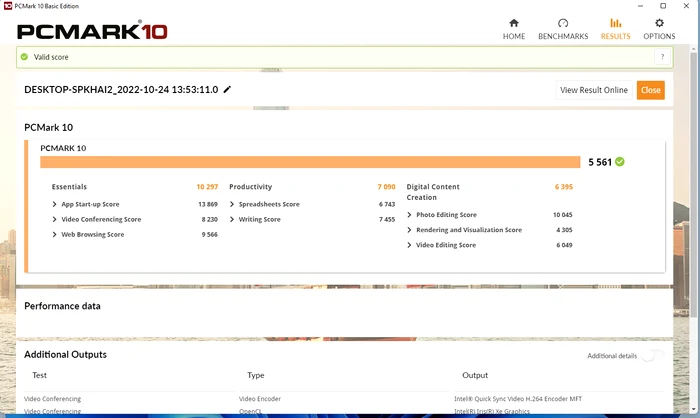
Task: Click Intel Quick Sync Video H.264 Encoder MFT output
Action: point(518,399)
